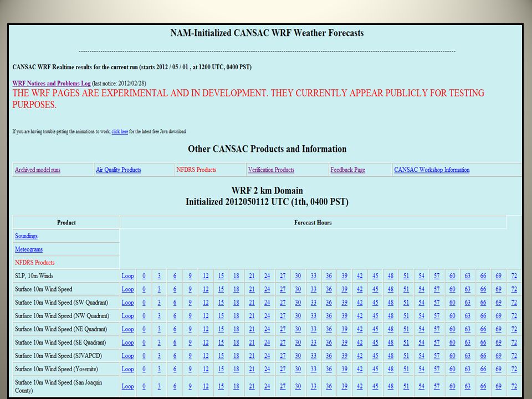The image size is (532, 399).
Task: Open hour 54 for Wind Speed SW Quadrant
Action: click(421, 303)
